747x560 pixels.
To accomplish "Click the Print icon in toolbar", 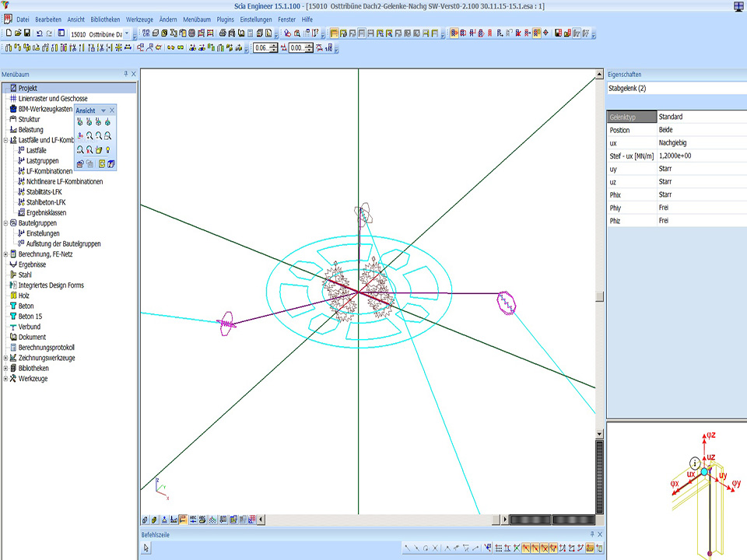I will 222,33.
